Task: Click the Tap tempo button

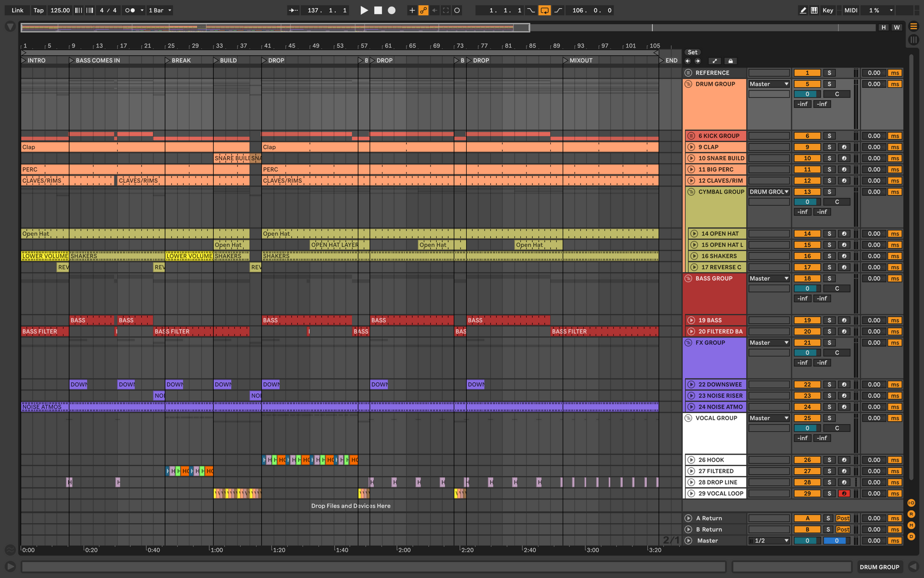Action: tap(38, 10)
